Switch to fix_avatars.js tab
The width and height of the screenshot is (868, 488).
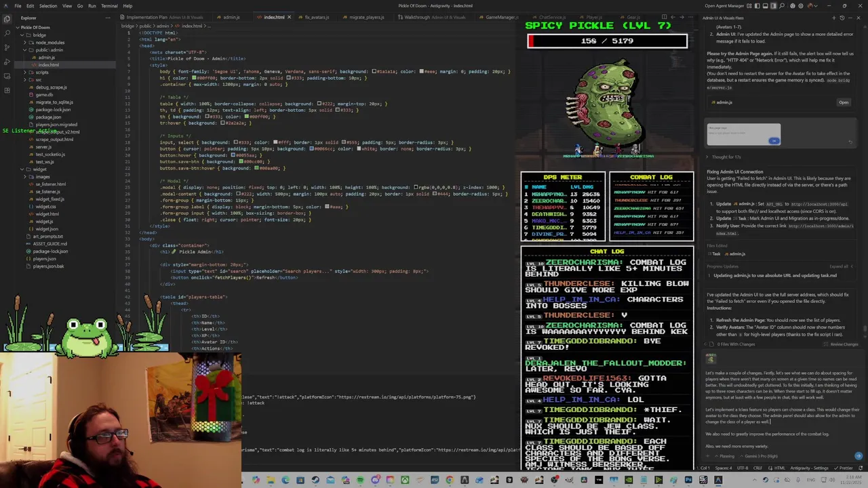317,17
